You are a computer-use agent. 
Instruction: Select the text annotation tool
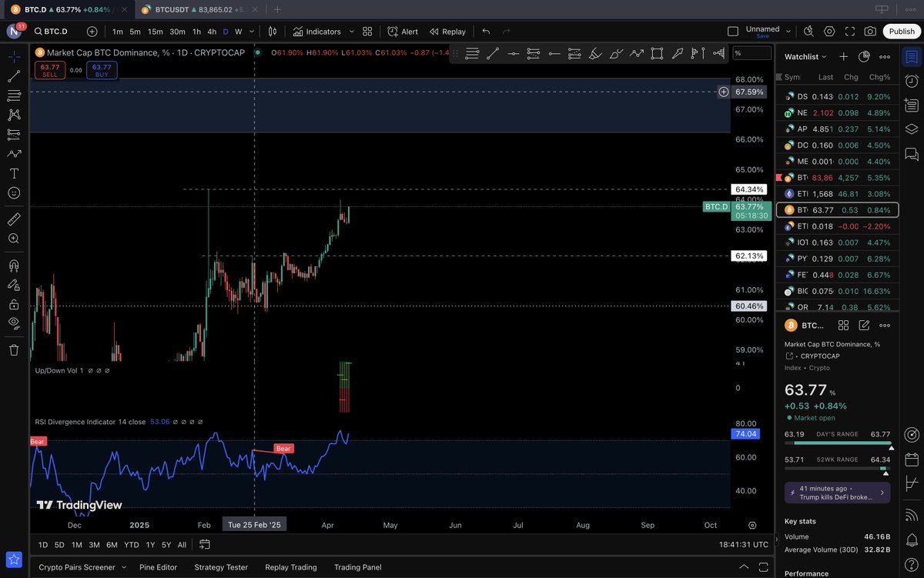click(x=14, y=173)
